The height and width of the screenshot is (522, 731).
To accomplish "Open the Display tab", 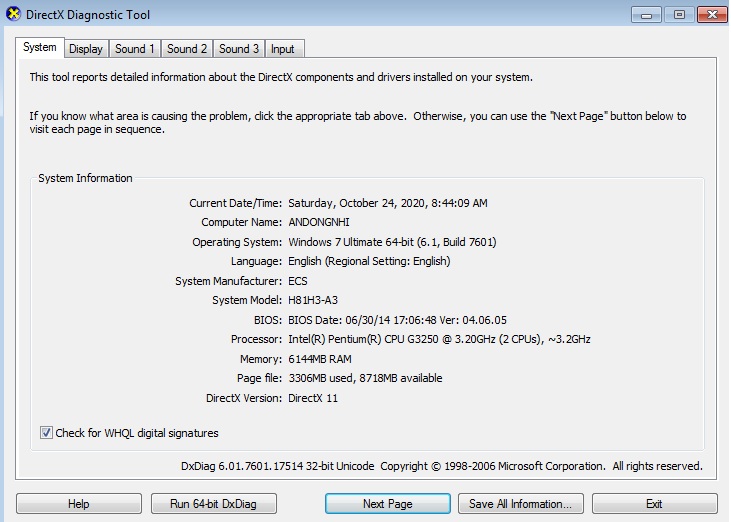I will click(86, 49).
